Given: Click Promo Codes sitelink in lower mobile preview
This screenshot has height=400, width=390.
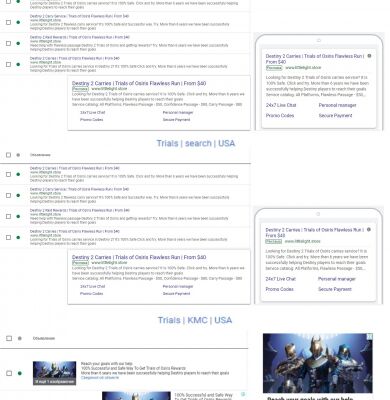Looking at the screenshot, I should 280,289.
